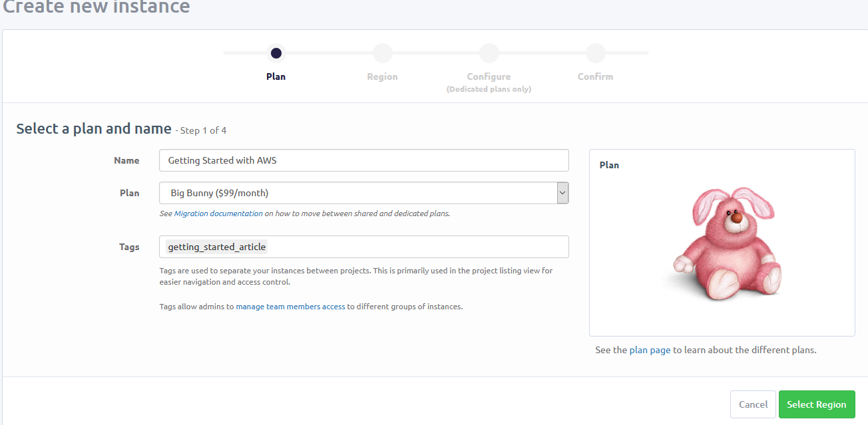The height and width of the screenshot is (425, 868).
Task: Click the Plan dropdown arrow
Action: [562, 193]
